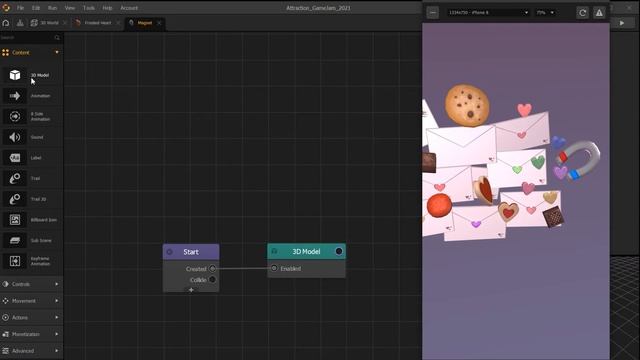Choose the Sound speaker icon
Screen dimensions: 640x360
point(15,137)
